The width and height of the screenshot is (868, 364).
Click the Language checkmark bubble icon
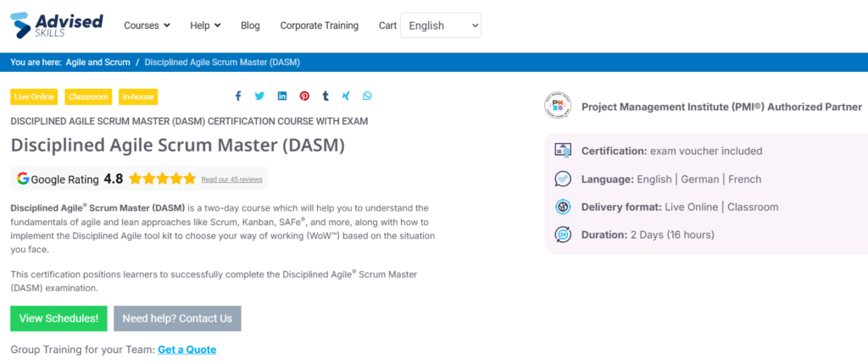pos(563,179)
